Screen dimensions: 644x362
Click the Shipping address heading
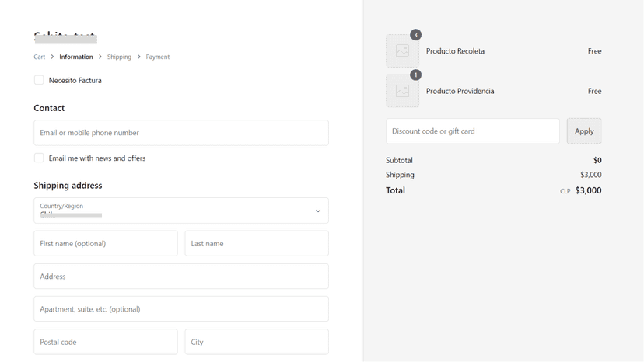tap(68, 186)
